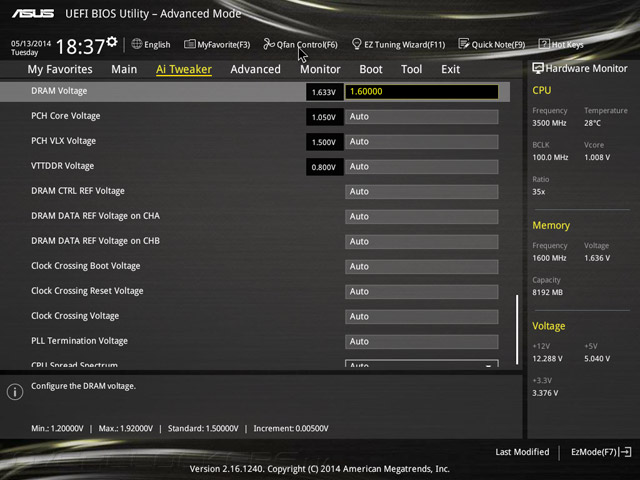Switch to the Tool tab
640x480 pixels.
(411, 69)
